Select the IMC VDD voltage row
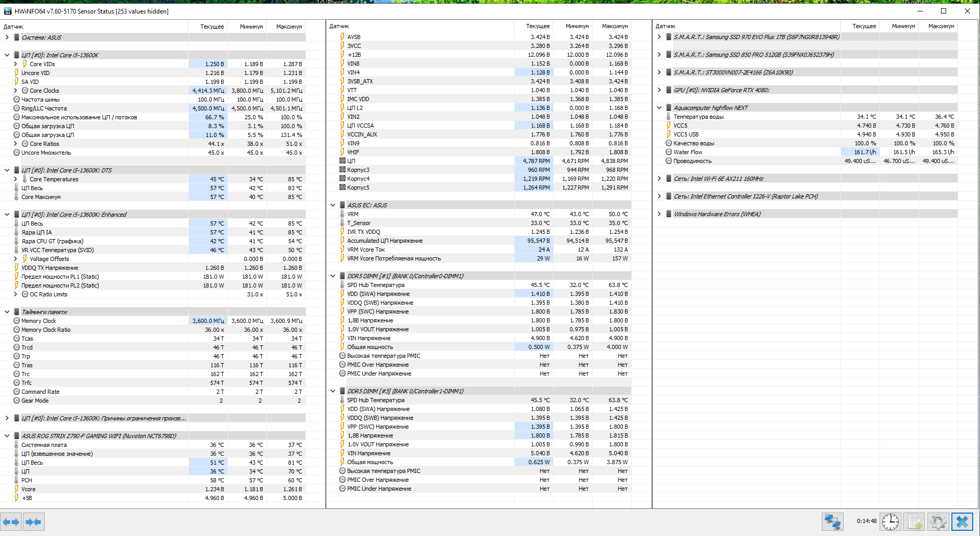The width and height of the screenshot is (980, 536). point(479,99)
